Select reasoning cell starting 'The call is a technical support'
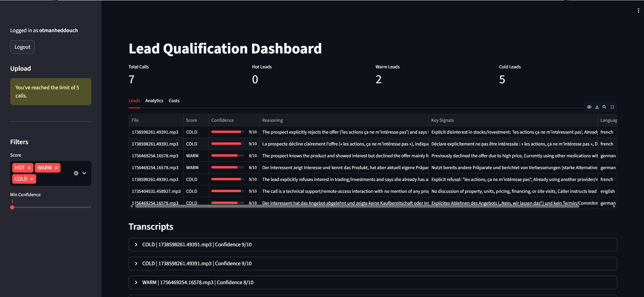 click(344, 191)
